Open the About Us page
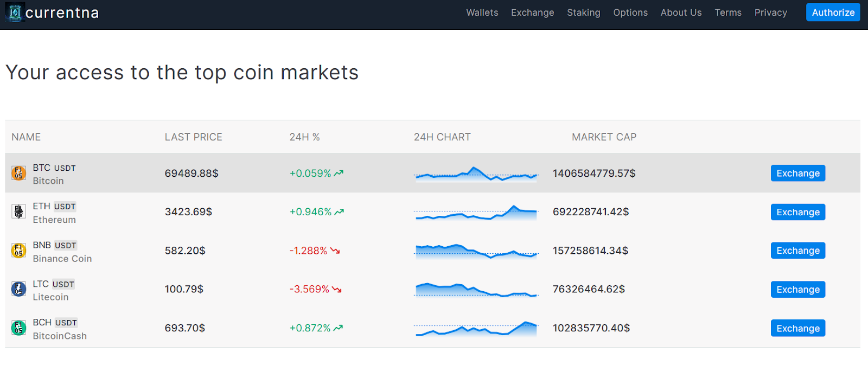The height and width of the screenshot is (372, 868). pyautogui.click(x=681, y=12)
